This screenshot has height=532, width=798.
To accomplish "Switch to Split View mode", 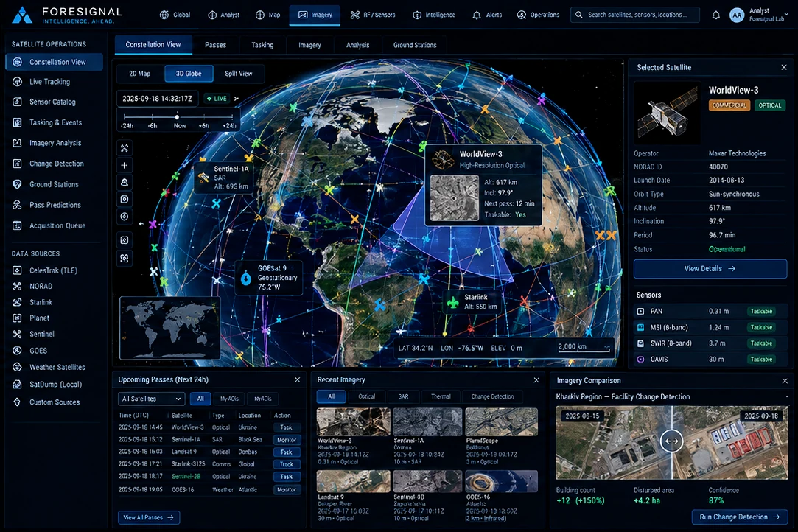I will coord(238,73).
